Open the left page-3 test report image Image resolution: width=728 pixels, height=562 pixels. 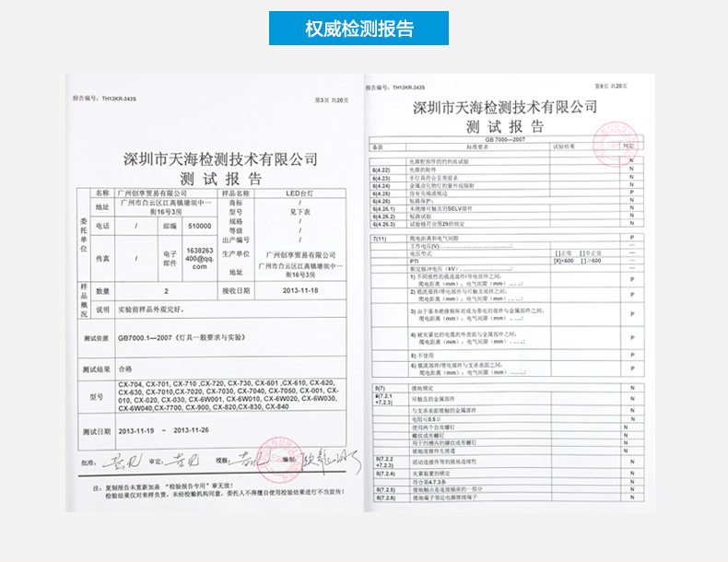pos(215,293)
